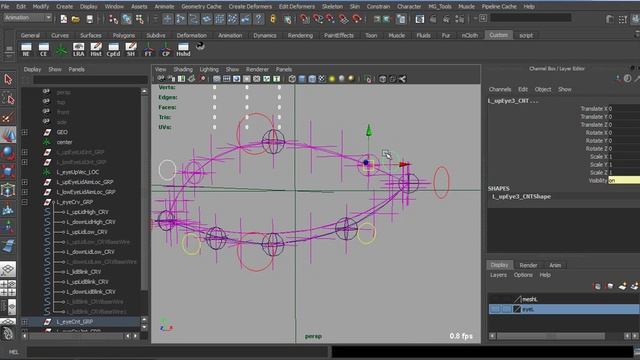
Task: Click the Save Scene disk icon
Action: click(x=89, y=19)
